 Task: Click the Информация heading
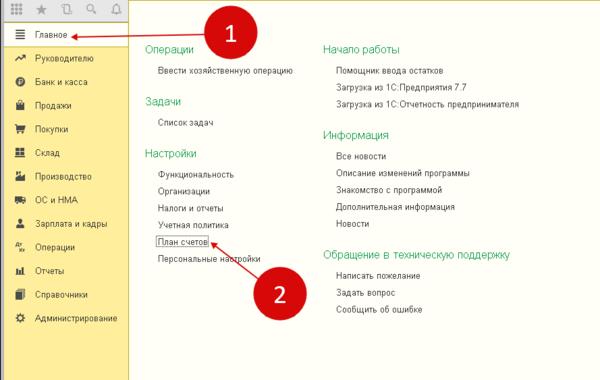355,135
